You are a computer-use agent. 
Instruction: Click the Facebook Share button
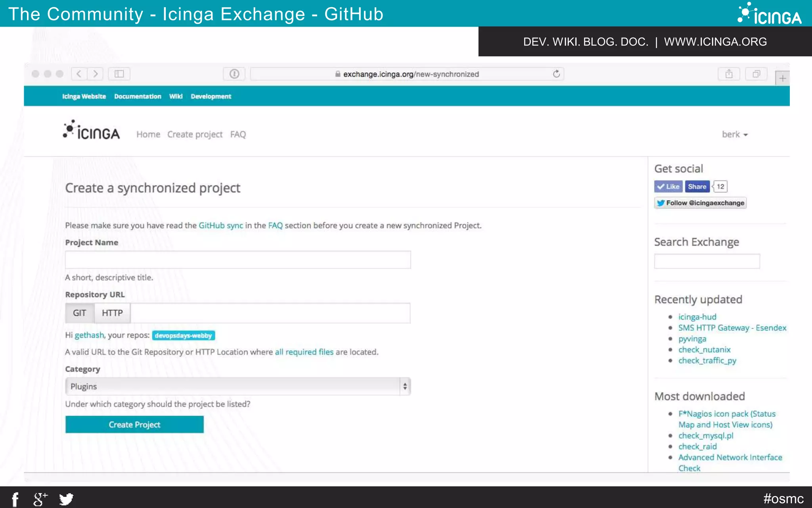pos(697,187)
